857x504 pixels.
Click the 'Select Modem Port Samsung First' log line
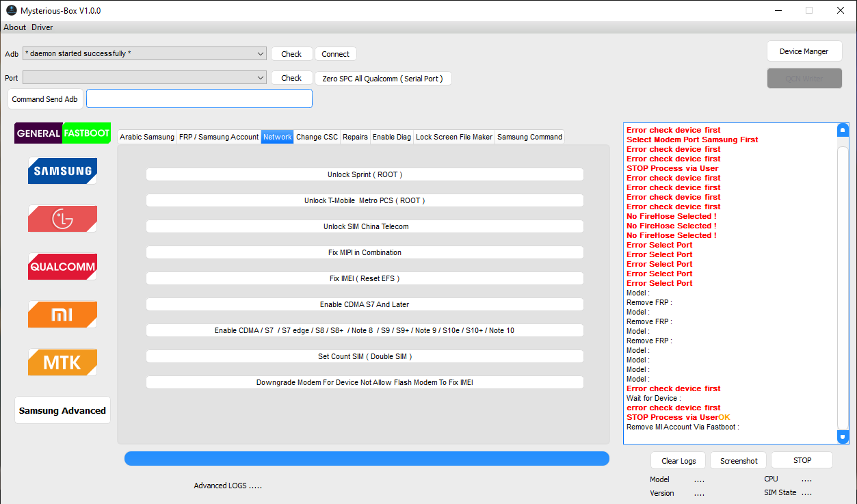tap(692, 140)
